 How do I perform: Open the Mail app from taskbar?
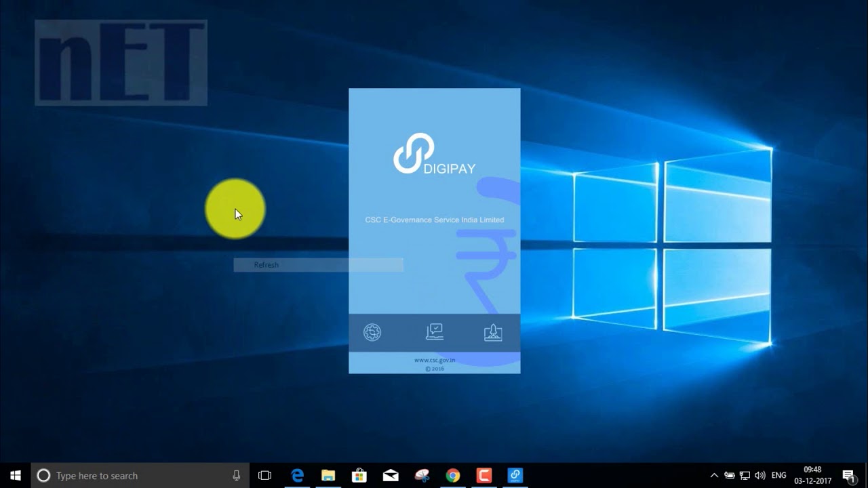[x=391, y=476]
